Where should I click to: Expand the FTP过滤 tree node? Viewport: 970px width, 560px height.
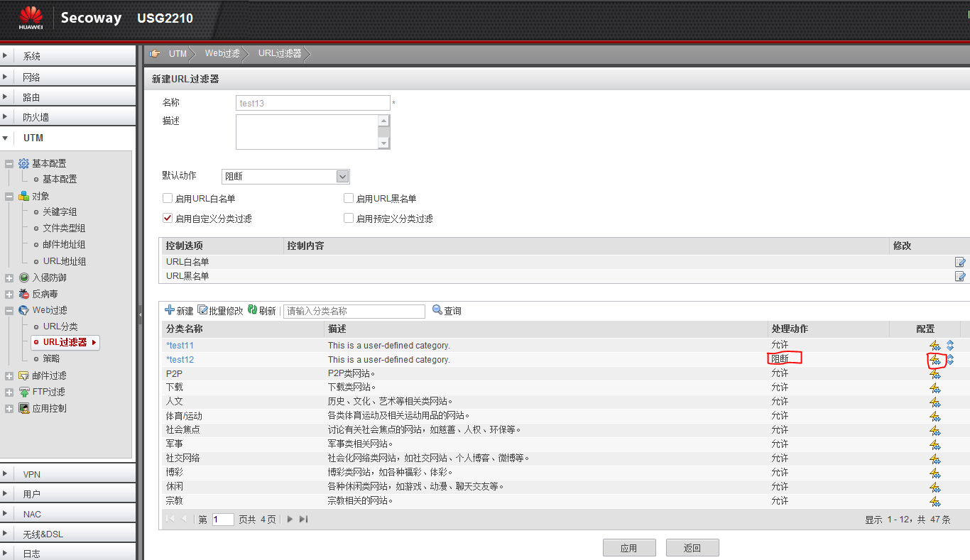[9, 392]
